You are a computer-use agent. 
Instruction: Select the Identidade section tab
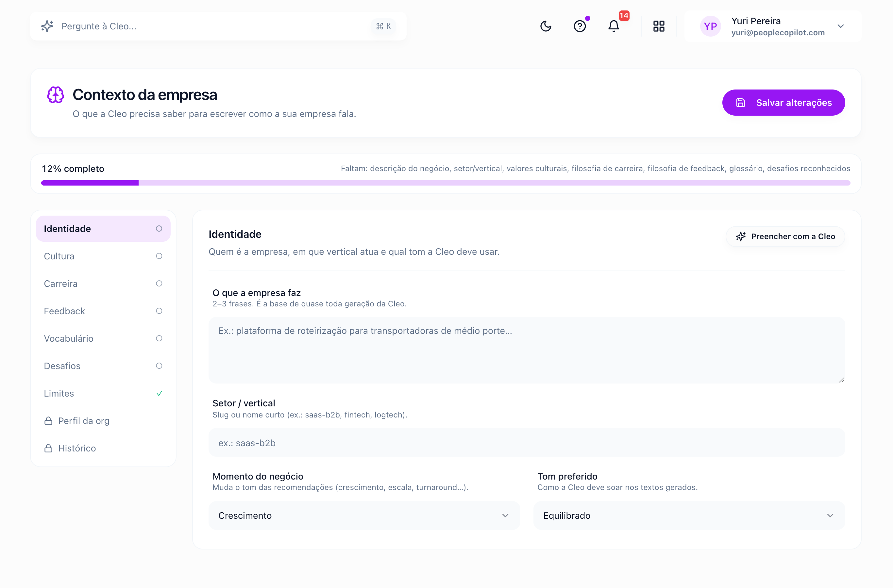coord(103,229)
